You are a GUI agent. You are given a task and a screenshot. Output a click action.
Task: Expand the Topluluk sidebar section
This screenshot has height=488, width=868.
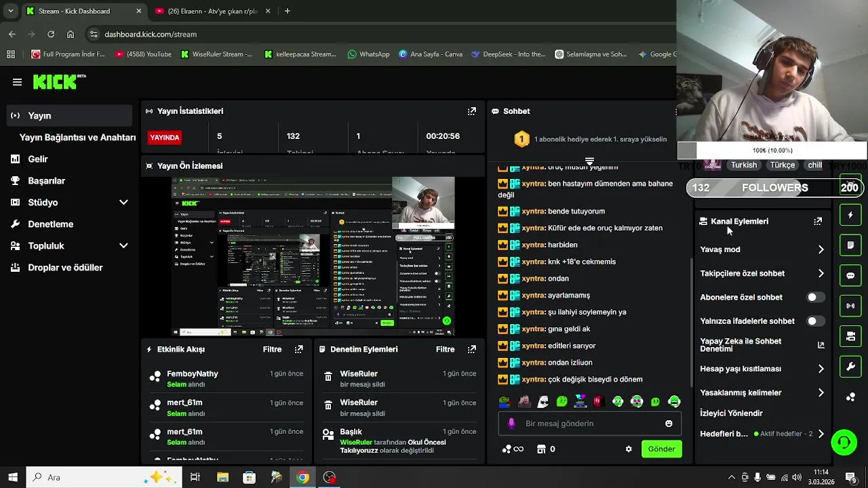coord(123,245)
